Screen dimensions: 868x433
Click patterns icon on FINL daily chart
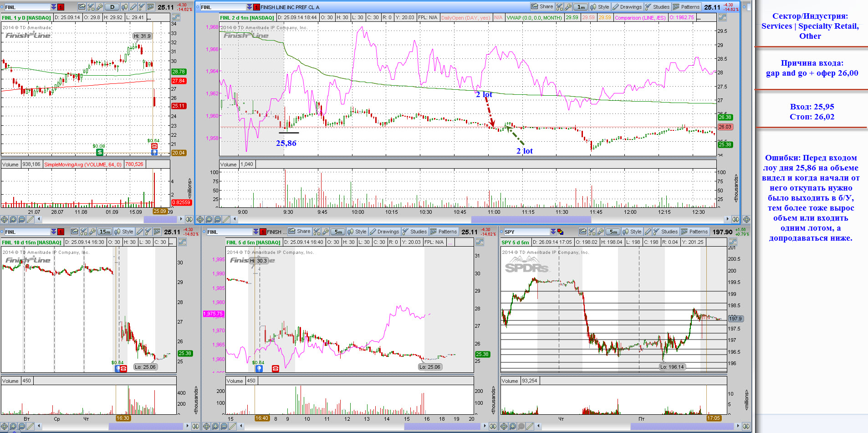tap(150, 7)
